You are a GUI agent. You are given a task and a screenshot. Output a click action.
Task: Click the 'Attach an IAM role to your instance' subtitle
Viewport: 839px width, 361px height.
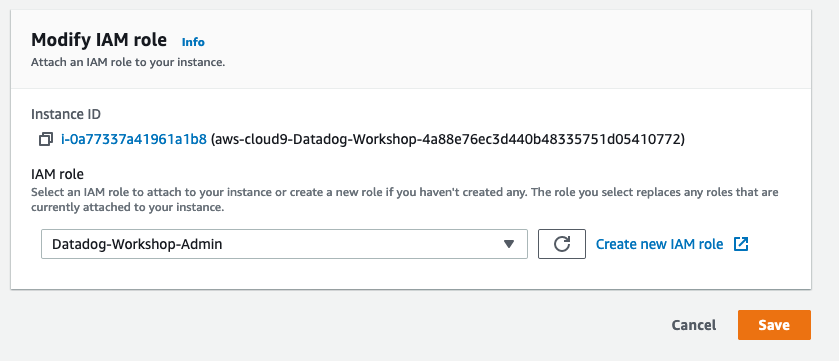coord(128,62)
